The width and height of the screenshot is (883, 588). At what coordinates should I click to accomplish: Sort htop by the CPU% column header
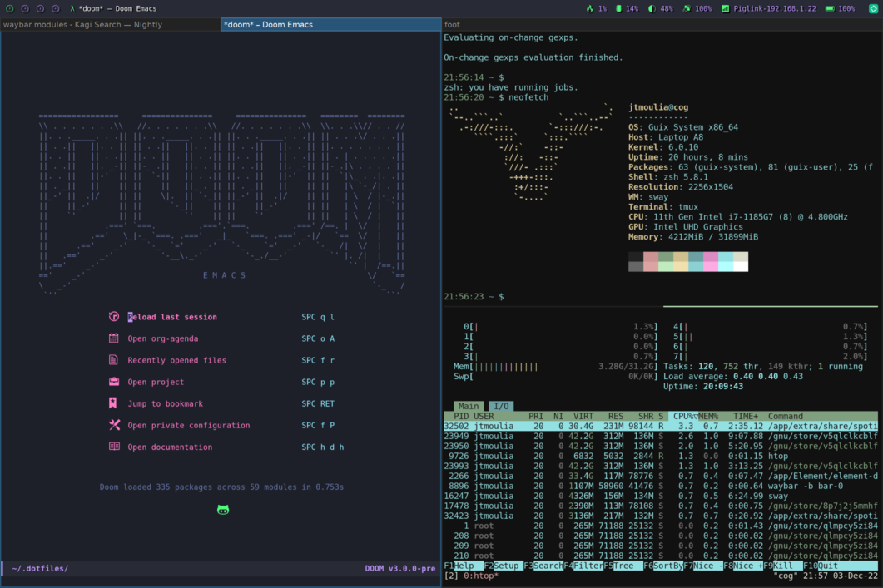point(683,416)
